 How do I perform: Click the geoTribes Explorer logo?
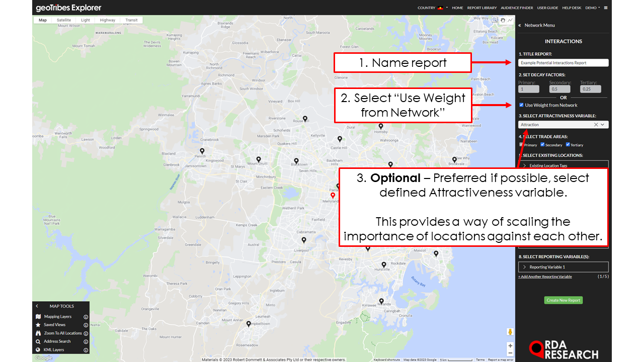(68, 8)
